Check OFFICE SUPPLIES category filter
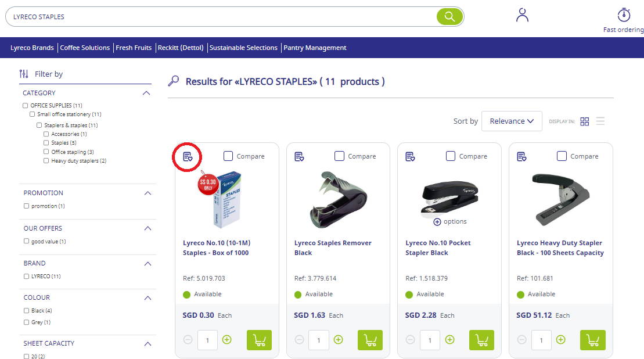 click(26, 106)
